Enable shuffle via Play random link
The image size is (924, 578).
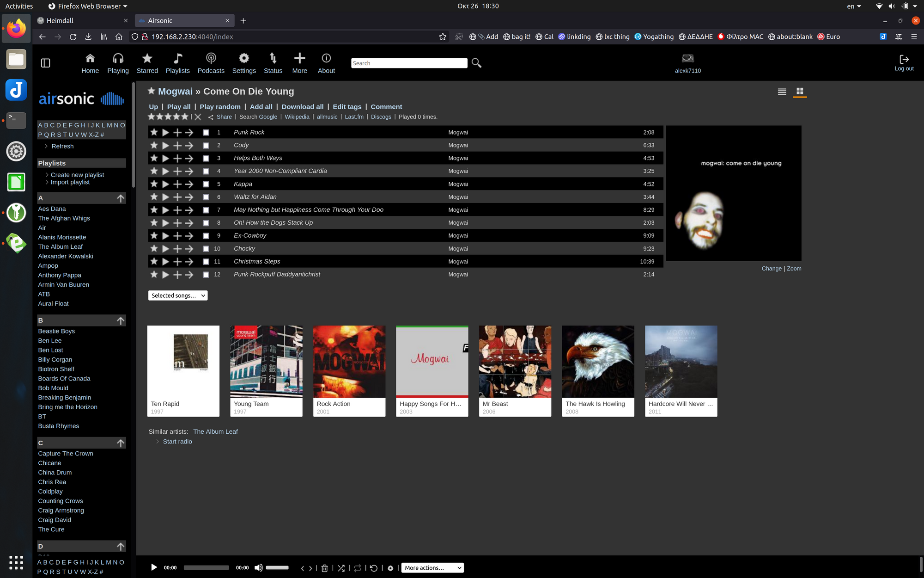pyautogui.click(x=219, y=106)
